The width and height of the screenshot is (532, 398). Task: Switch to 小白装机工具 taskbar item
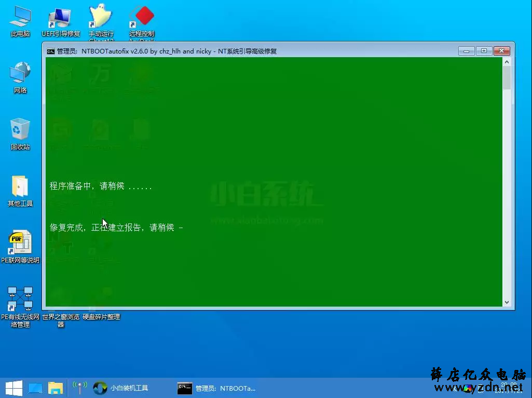tap(121, 388)
